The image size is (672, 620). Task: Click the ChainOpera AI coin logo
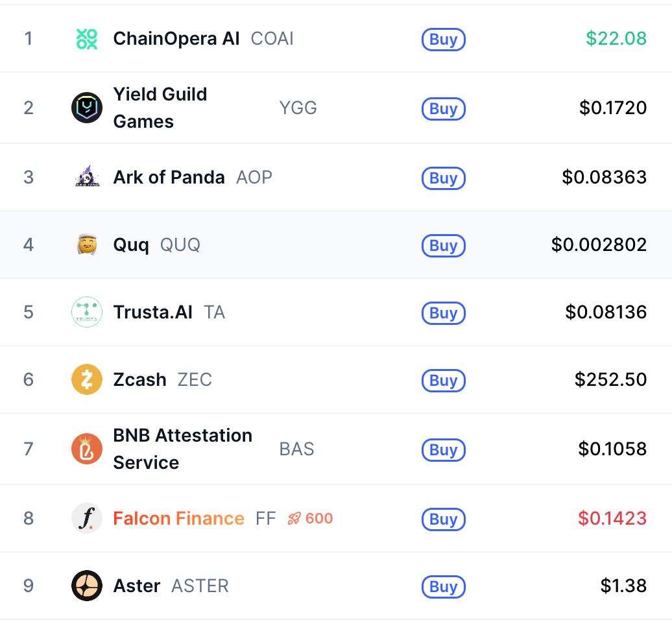coord(86,39)
